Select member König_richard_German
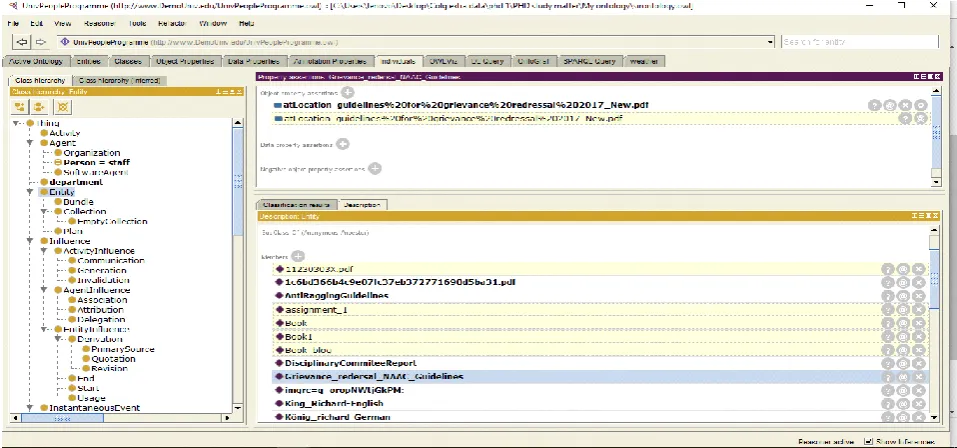Viewport: 957px width, 448px height. click(x=338, y=417)
